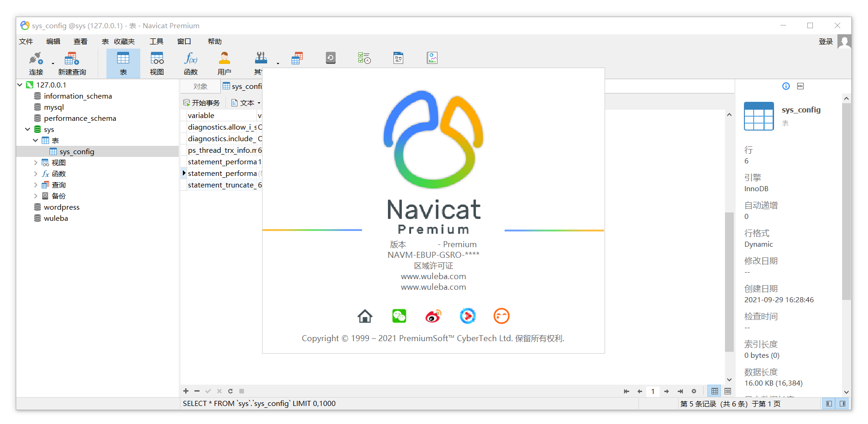868x424 pixels.
Task: Click the refresh records icon
Action: 230,391
